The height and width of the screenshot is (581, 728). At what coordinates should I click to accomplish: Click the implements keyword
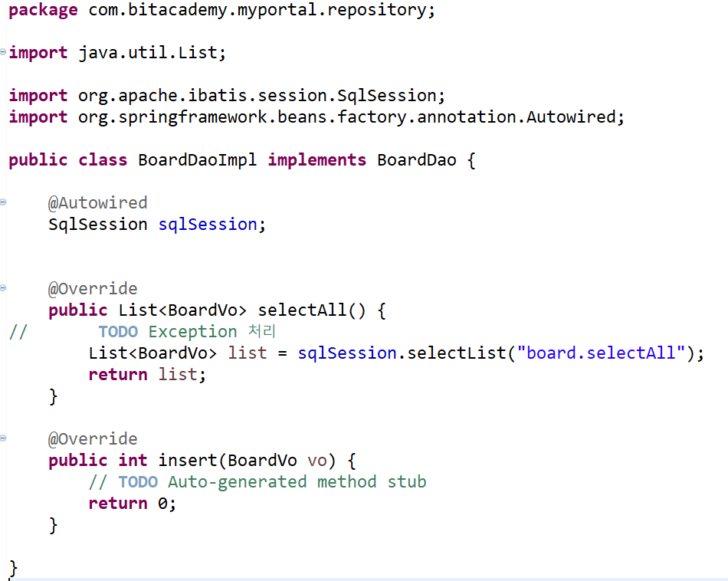pos(317,160)
